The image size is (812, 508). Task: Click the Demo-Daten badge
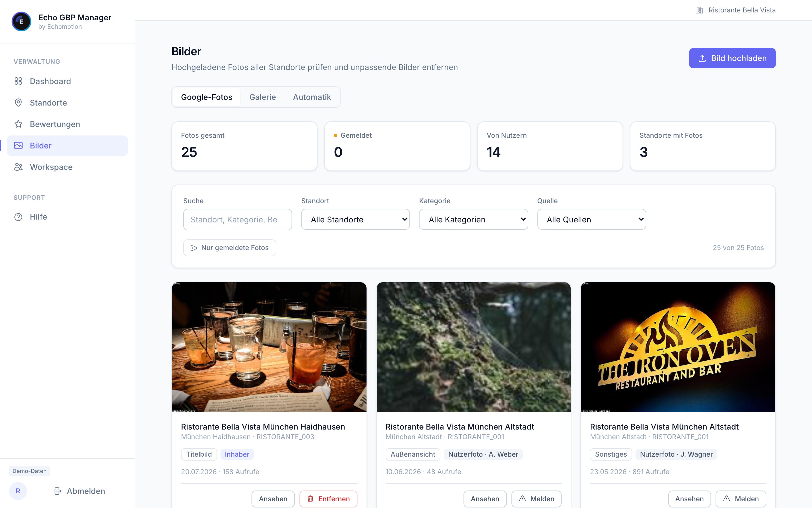[30, 471]
